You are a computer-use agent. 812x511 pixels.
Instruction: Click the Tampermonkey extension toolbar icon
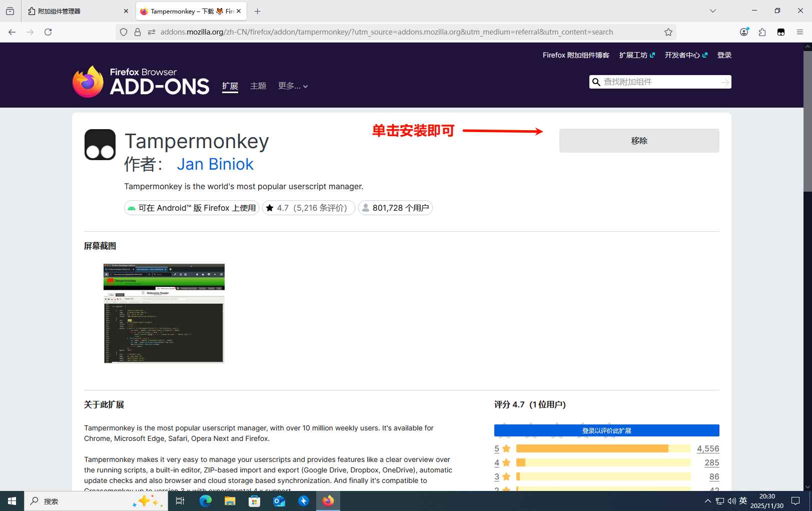tap(780, 32)
